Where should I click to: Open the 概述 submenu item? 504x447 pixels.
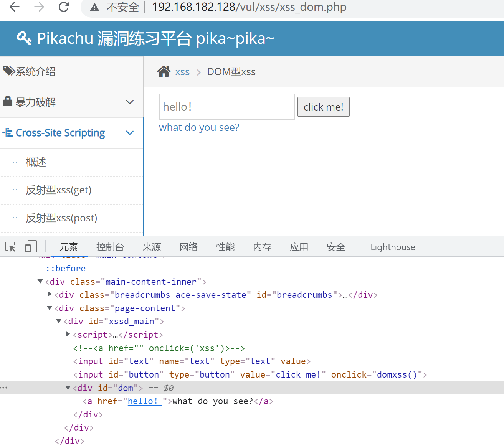pos(36,162)
